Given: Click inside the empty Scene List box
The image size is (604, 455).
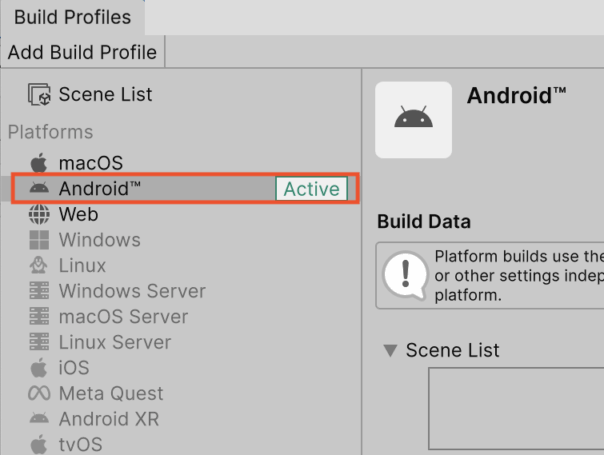Looking at the screenshot, I should coord(515,410).
